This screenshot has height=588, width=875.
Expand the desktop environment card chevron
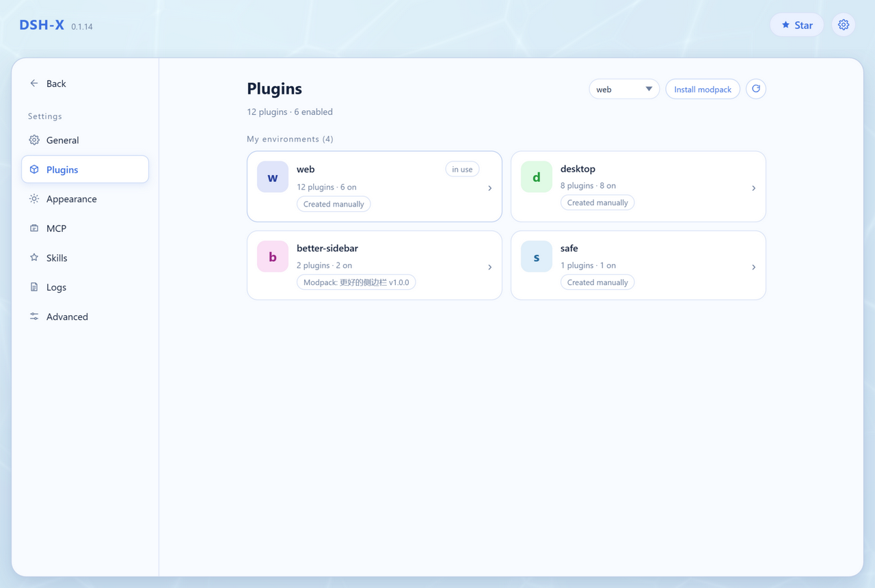[x=753, y=188]
